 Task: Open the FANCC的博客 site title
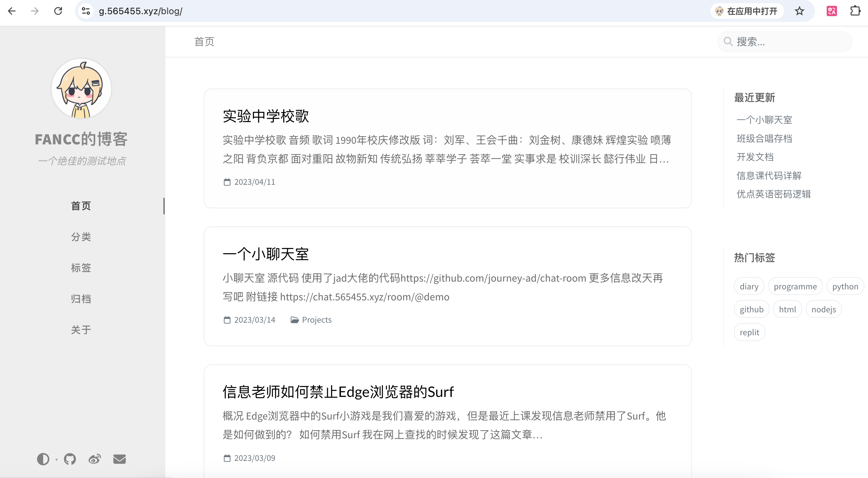81,139
